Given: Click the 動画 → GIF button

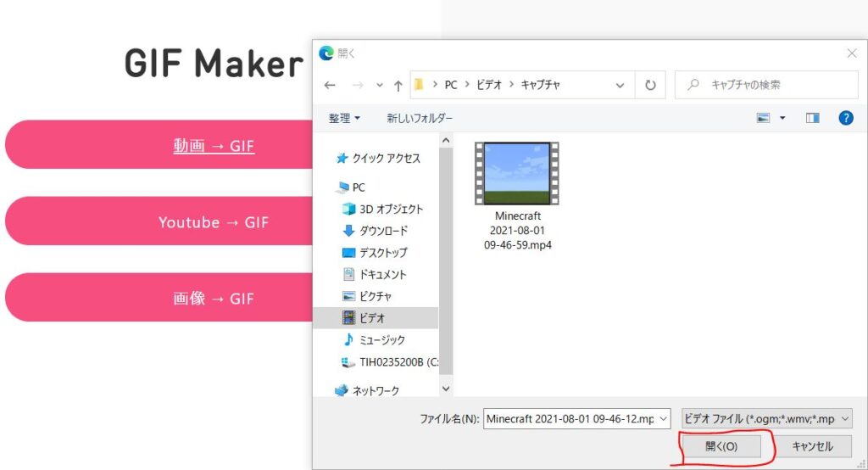Looking at the screenshot, I should tap(159, 145).
